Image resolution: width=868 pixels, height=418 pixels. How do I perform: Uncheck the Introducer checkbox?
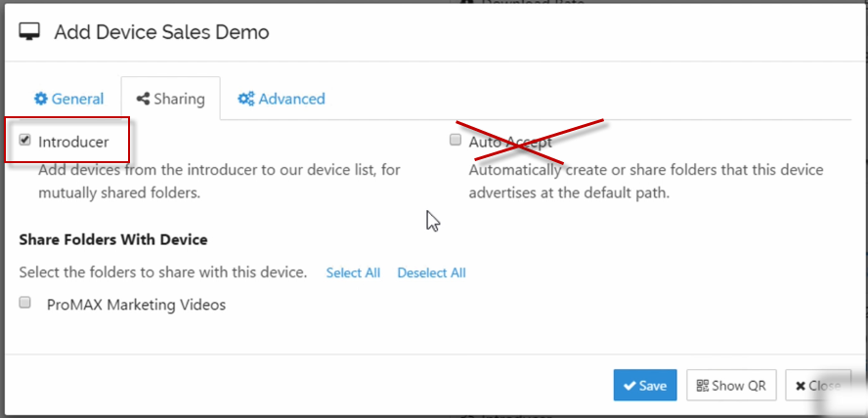[x=24, y=140]
